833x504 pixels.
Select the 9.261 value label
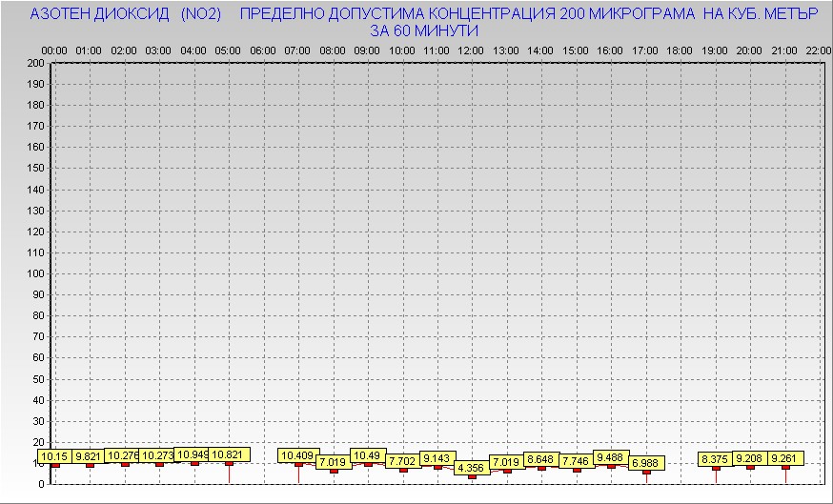[x=785, y=458]
